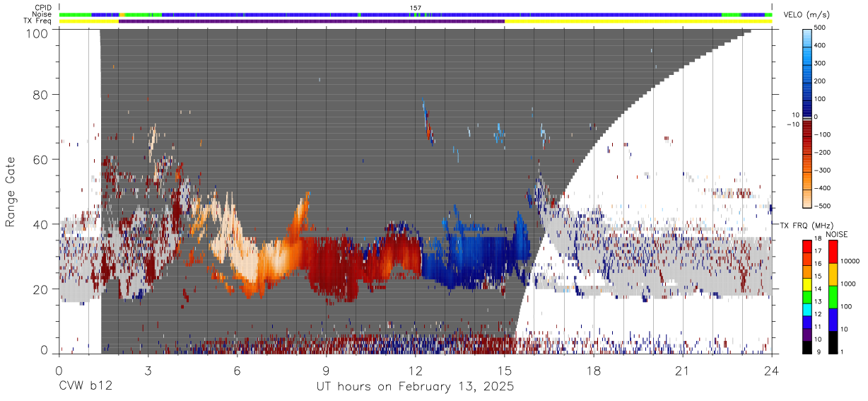Click the '400' velocity scale label
This screenshot has height=401, width=868.
point(821,45)
